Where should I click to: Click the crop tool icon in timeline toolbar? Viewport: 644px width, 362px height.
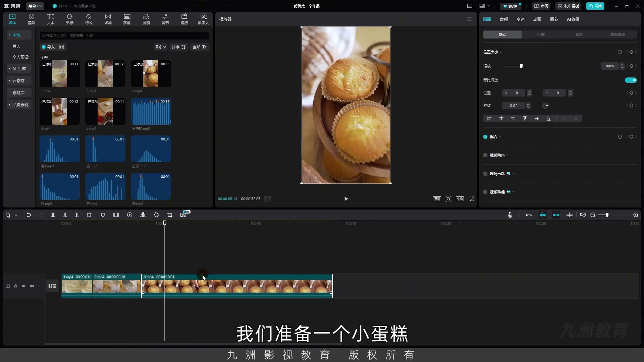pyautogui.click(x=170, y=215)
